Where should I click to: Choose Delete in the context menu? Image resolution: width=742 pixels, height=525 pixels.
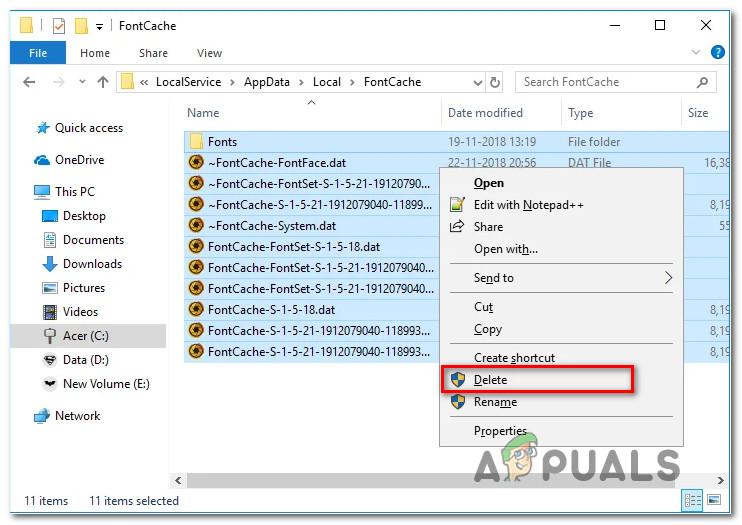point(490,380)
